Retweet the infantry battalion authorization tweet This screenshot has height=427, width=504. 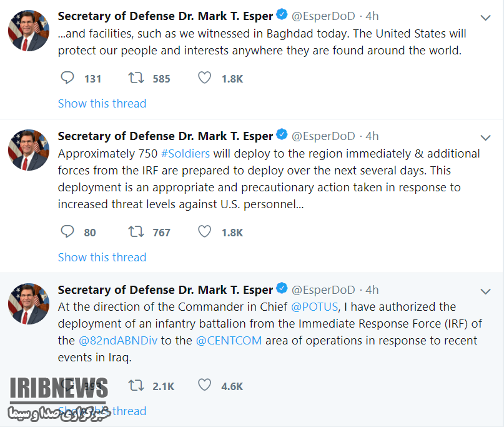(x=136, y=386)
